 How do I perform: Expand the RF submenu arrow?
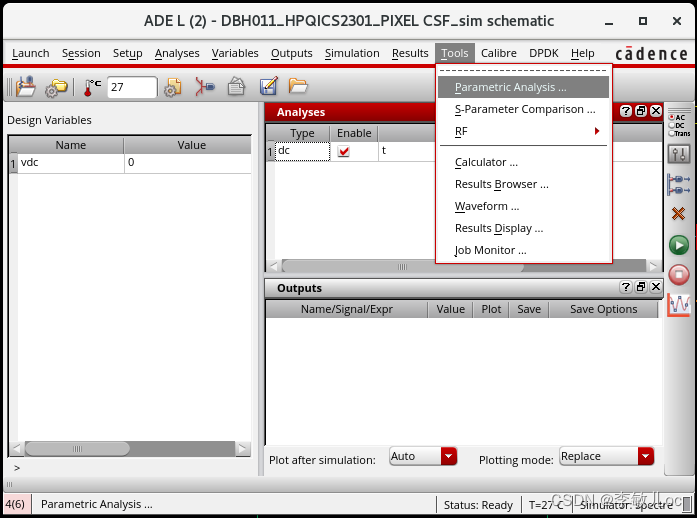(597, 131)
